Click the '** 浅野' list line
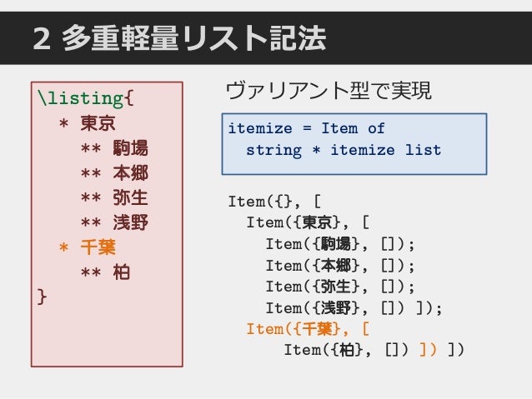This screenshot has height=399, width=532. pos(115,222)
